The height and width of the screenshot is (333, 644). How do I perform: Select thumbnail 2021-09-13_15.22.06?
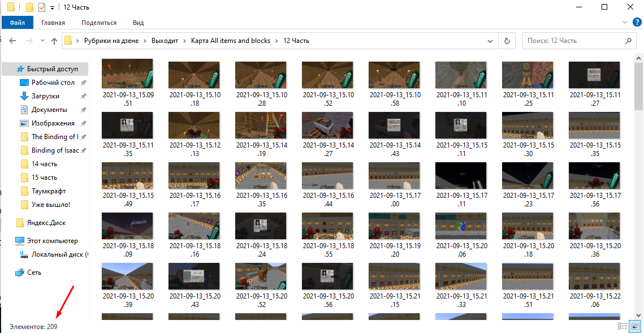pyautogui.click(x=594, y=276)
